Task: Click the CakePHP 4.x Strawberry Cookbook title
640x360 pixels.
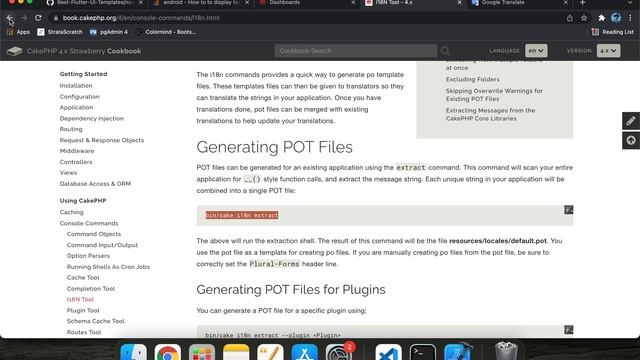Action: (x=84, y=51)
